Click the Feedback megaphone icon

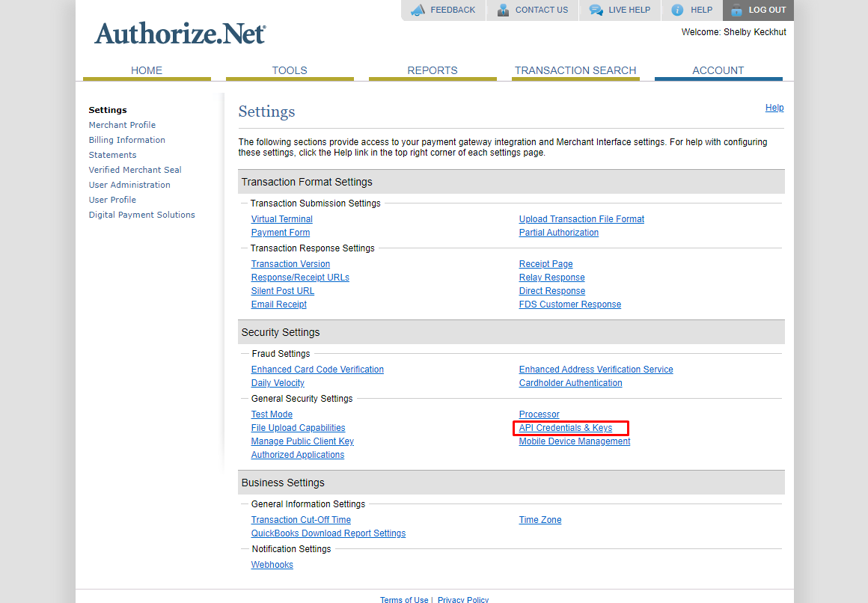pyautogui.click(x=418, y=10)
